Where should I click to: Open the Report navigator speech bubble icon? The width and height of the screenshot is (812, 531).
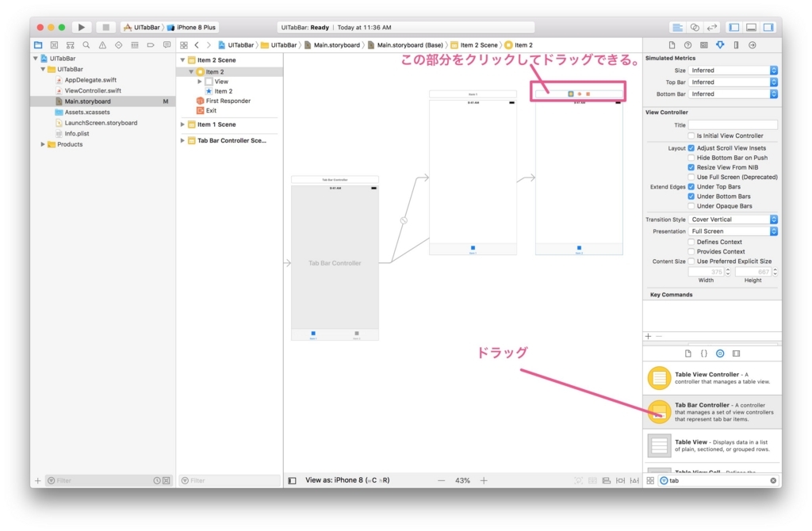167,45
